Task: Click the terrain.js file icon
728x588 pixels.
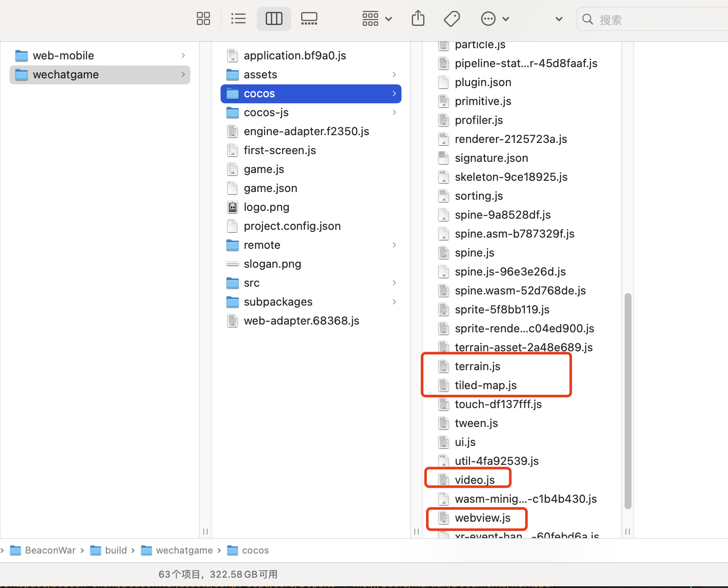Action: (x=444, y=366)
